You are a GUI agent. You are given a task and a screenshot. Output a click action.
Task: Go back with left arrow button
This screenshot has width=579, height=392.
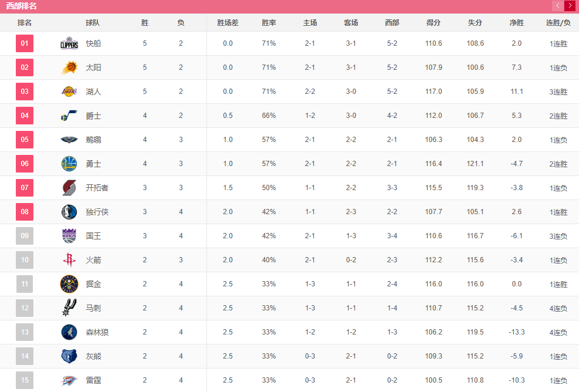coord(557,5)
